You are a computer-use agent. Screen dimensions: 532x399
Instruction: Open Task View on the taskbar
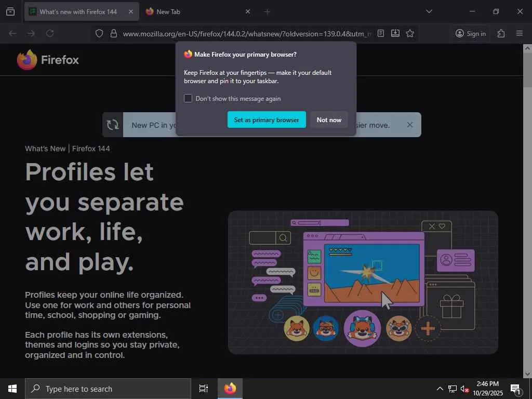(x=204, y=389)
